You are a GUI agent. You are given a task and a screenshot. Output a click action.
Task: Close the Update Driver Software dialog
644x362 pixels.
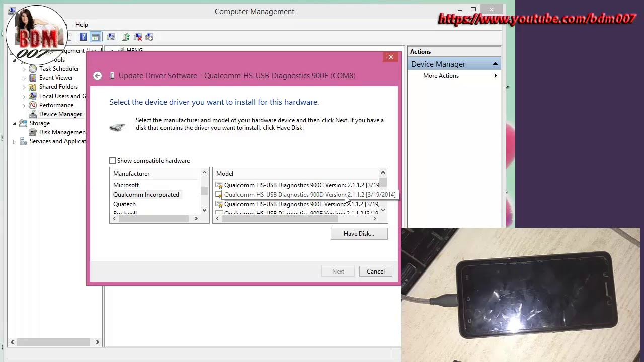pos(390,57)
